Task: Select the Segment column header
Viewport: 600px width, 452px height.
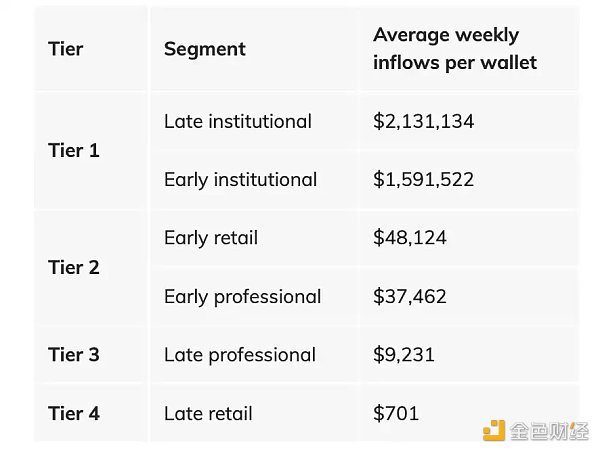Action: click(204, 49)
